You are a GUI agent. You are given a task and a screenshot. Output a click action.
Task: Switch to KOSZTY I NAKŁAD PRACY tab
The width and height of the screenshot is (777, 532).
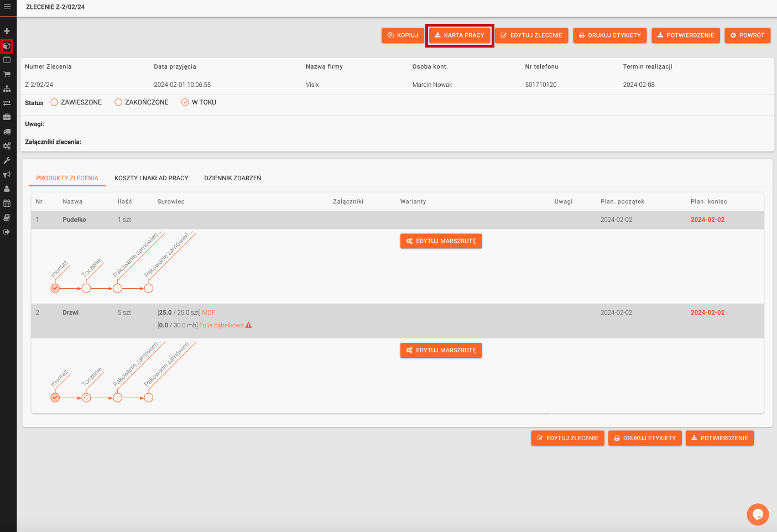151,178
